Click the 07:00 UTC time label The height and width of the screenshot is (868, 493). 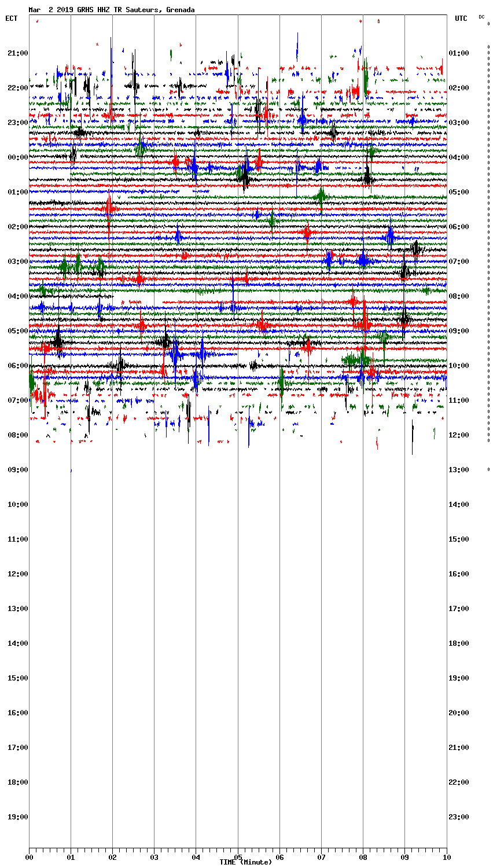459,262
